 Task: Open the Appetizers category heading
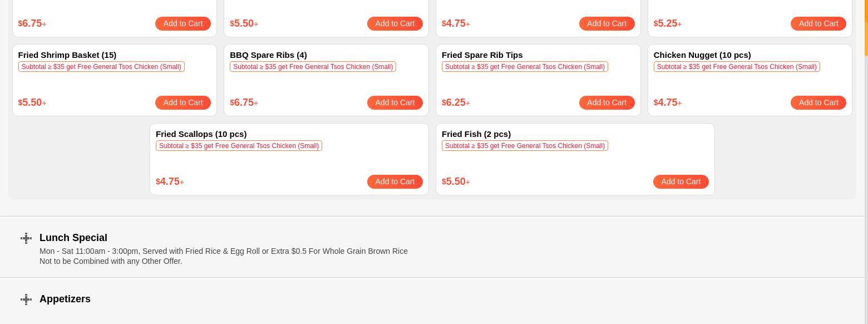coord(65,299)
